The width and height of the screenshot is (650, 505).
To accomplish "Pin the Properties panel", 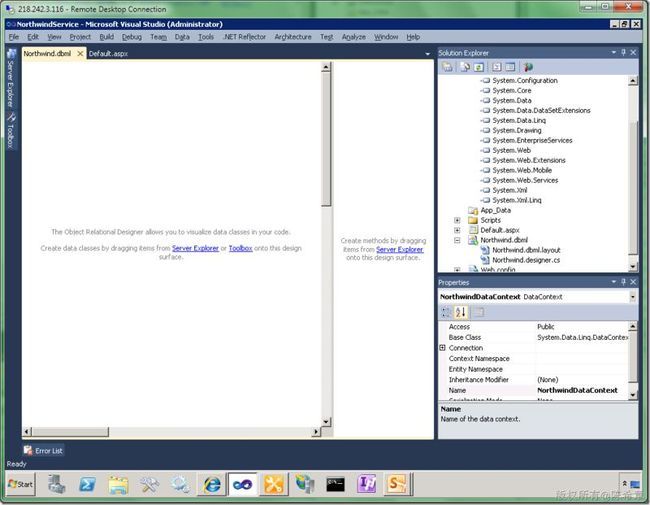I will [623, 282].
